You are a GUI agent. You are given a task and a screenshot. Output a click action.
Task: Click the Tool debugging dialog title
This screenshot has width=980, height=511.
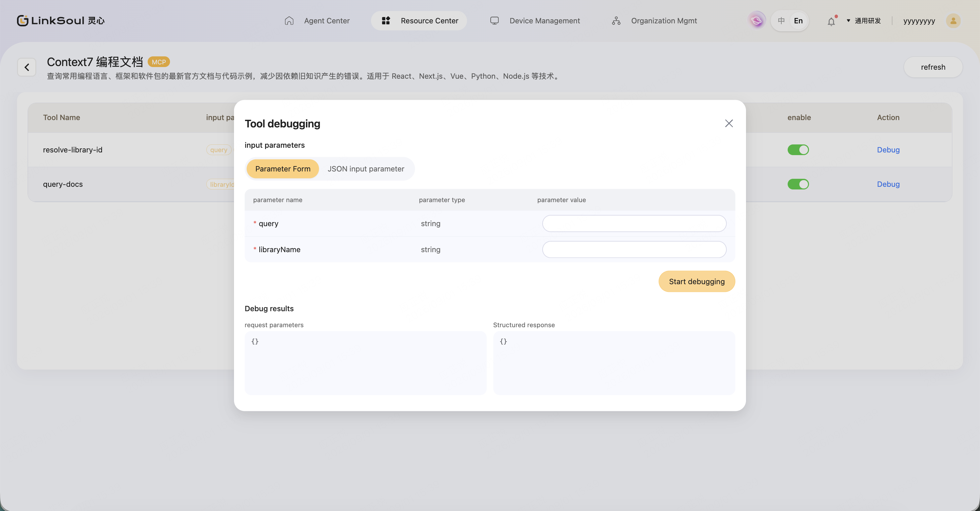click(282, 123)
